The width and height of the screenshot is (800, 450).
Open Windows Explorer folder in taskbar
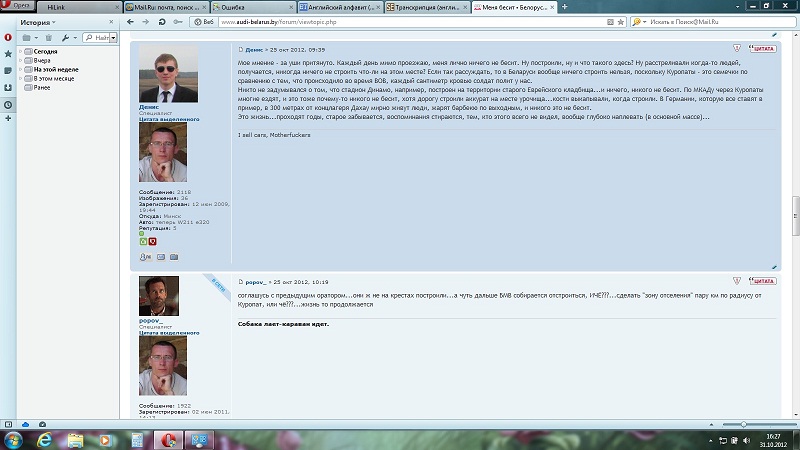click(x=75, y=440)
